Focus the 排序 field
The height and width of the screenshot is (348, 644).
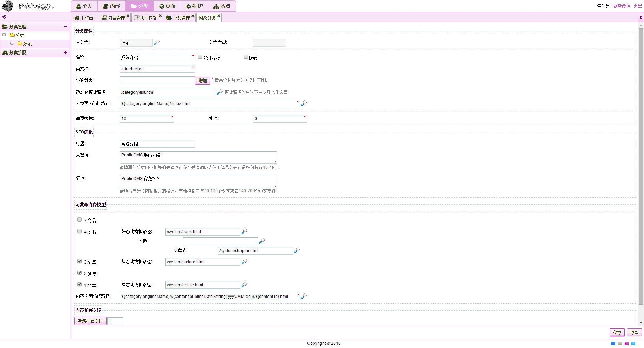point(280,119)
